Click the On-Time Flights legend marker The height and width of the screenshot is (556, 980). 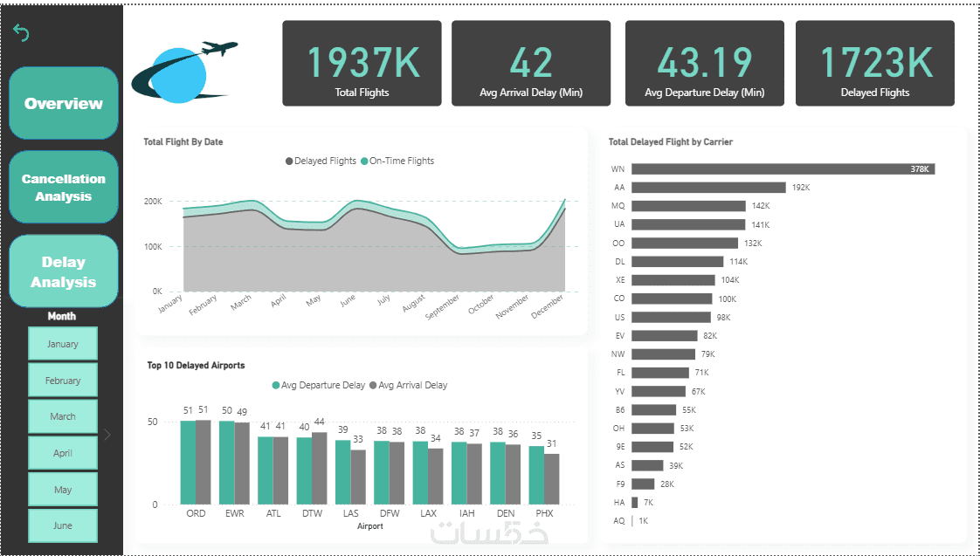click(x=364, y=161)
